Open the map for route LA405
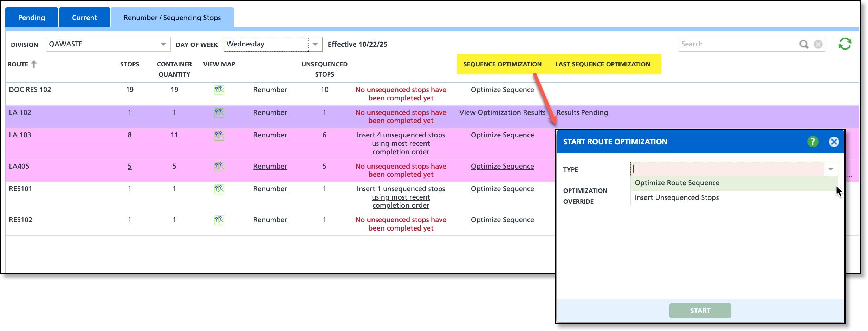The width and height of the screenshot is (868, 331). point(219,167)
